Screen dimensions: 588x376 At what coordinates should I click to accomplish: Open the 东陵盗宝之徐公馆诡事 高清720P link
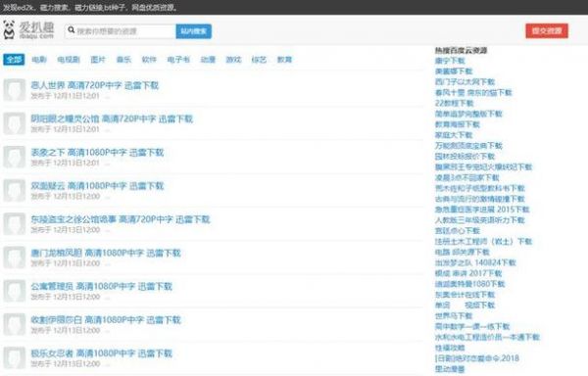point(121,219)
